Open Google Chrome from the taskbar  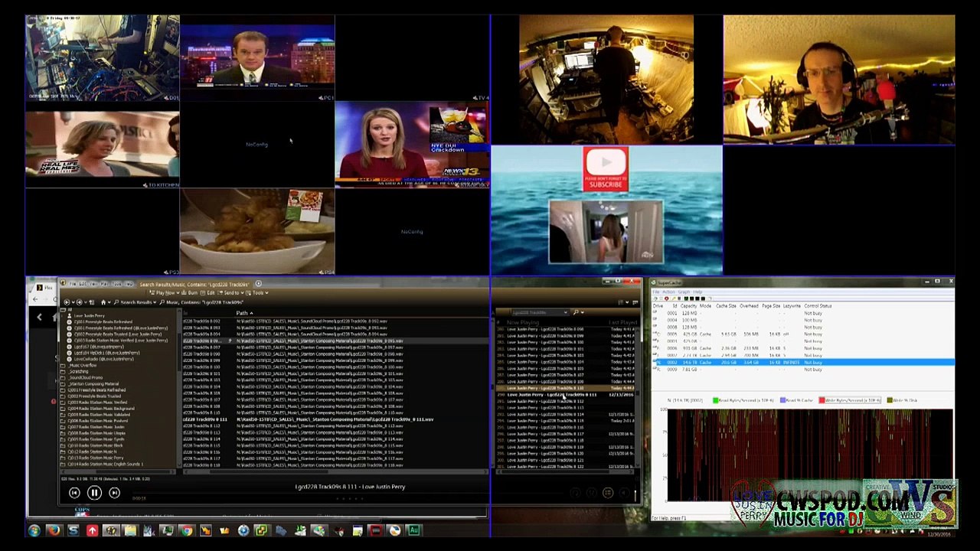186,530
